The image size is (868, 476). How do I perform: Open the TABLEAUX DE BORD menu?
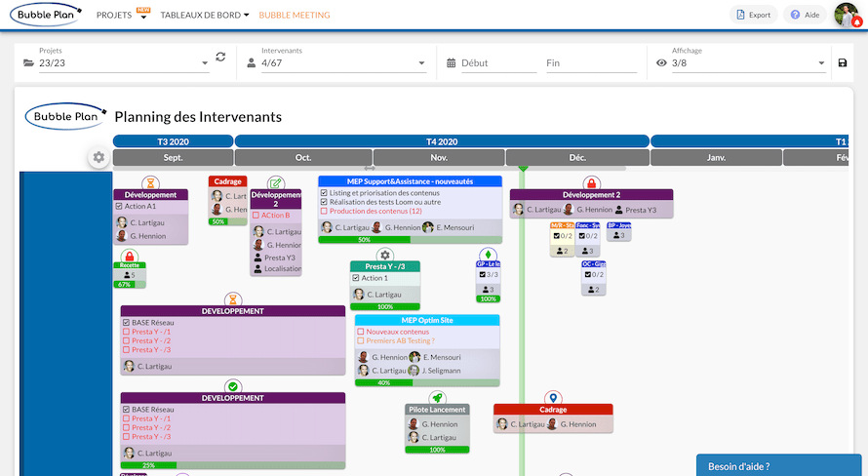(x=204, y=15)
